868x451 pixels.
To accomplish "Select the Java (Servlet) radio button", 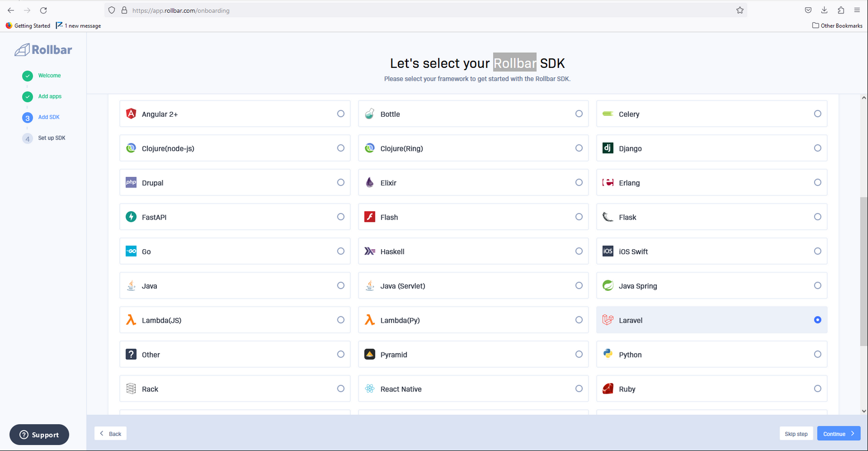I will pyautogui.click(x=579, y=285).
